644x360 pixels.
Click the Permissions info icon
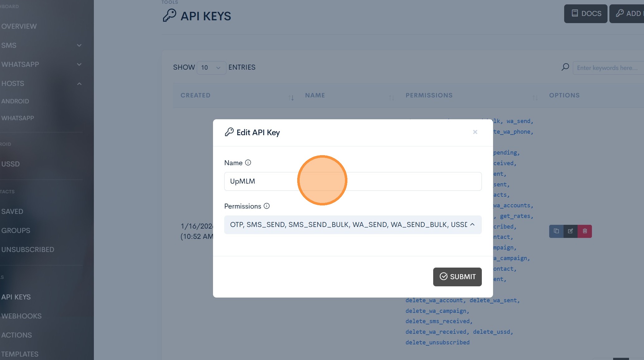click(267, 206)
